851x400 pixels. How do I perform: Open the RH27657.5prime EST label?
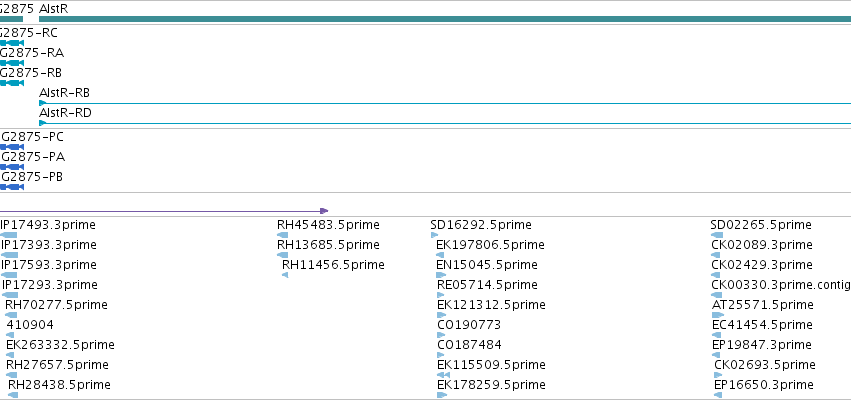(x=57, y=365)
